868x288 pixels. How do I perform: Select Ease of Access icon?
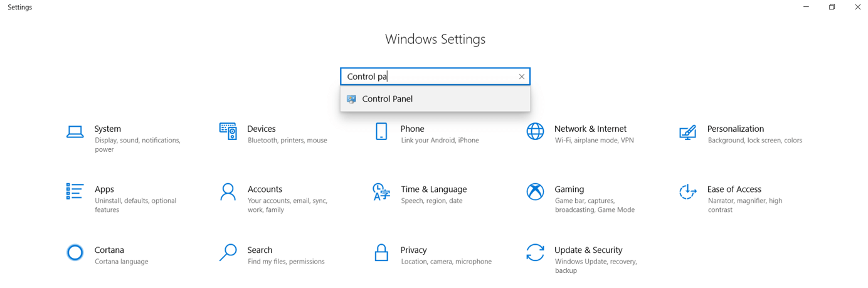coord(688,191)
